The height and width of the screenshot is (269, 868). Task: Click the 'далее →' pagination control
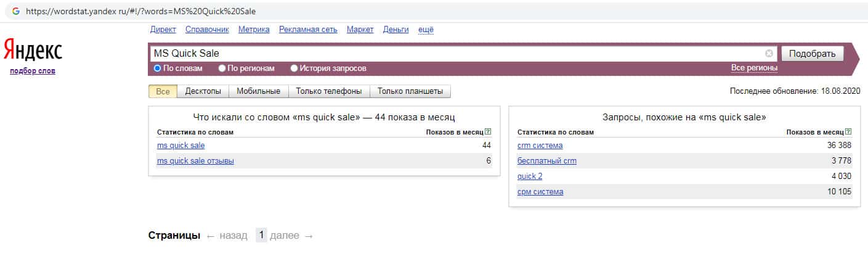point(291,236)
